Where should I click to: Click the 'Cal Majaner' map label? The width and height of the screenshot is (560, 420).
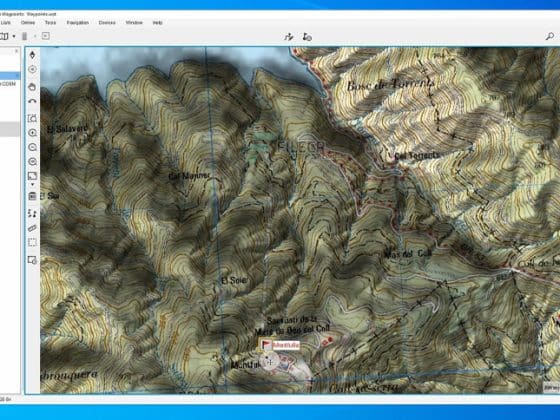click(x=189, y=176)
